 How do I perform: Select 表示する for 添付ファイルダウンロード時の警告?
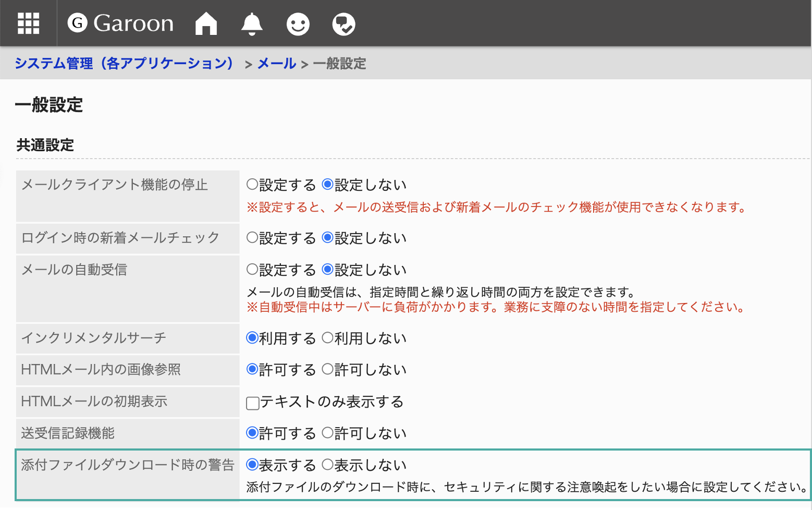coord(252,465)
